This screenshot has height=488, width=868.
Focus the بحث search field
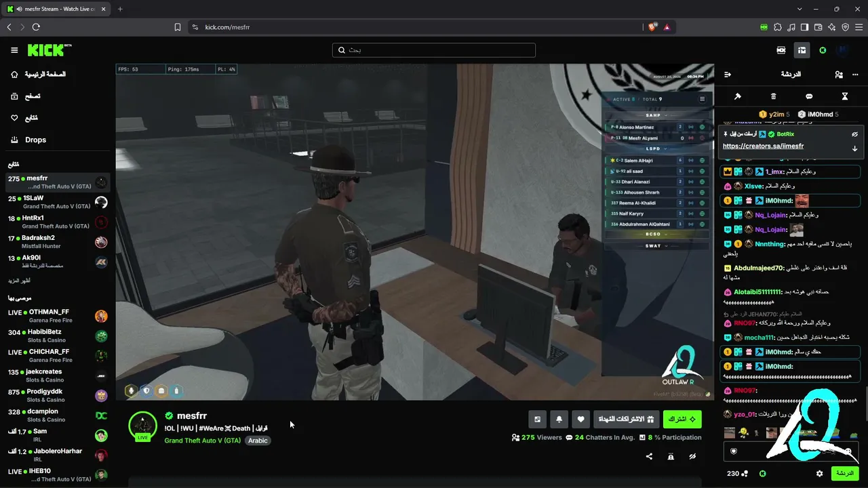tap(434, 50)
